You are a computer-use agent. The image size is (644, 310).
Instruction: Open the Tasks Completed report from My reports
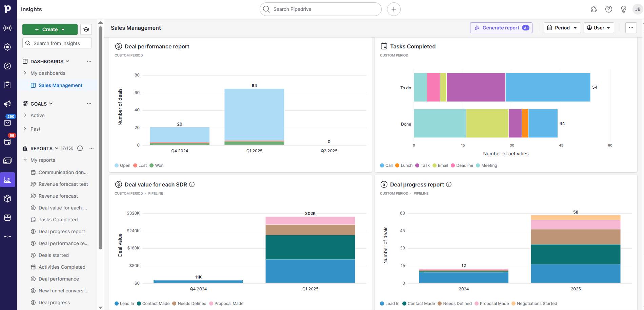click(x=58, y=219)
